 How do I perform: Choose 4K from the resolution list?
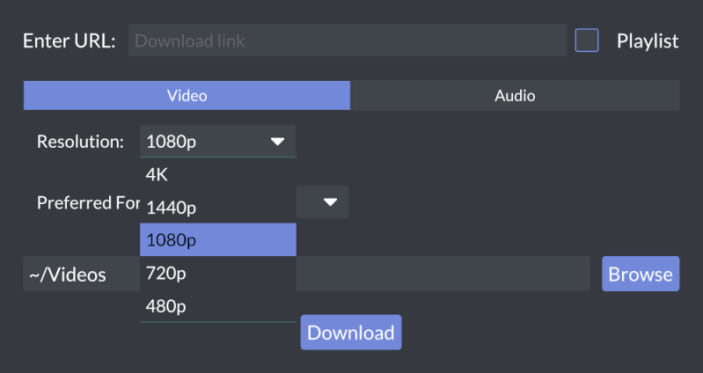click(x=218, y=174)
